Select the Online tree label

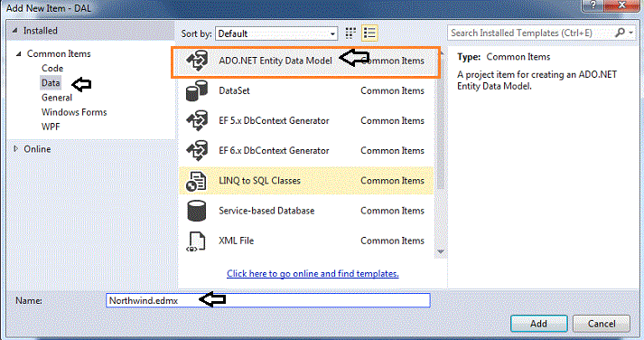(37, 149)
